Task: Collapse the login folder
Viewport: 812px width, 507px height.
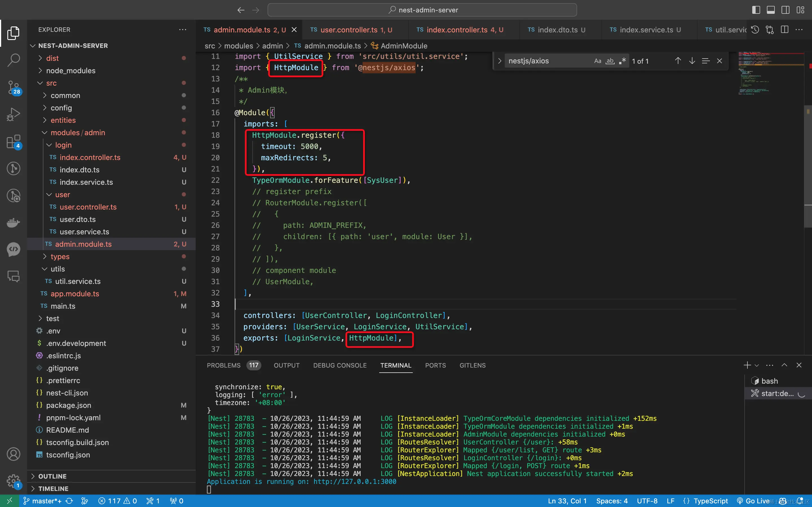Action: (63, 145)
